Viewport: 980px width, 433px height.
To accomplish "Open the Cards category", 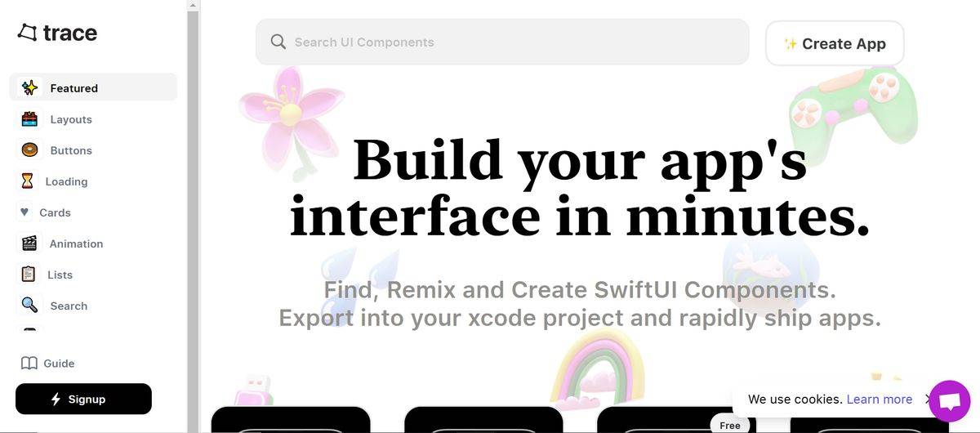I will click(x=55, y=212).
